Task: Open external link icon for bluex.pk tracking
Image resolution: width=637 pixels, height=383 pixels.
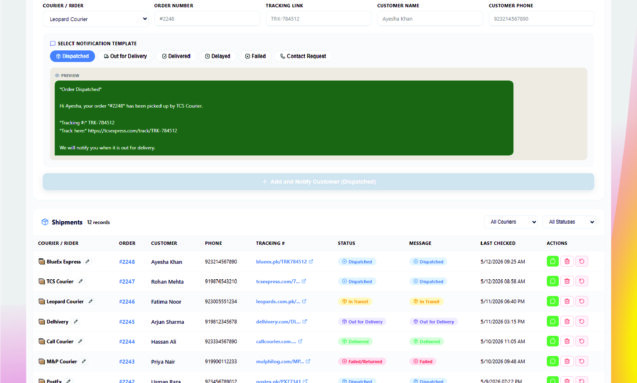Action: pyautogui.click(x=311, y=262)
